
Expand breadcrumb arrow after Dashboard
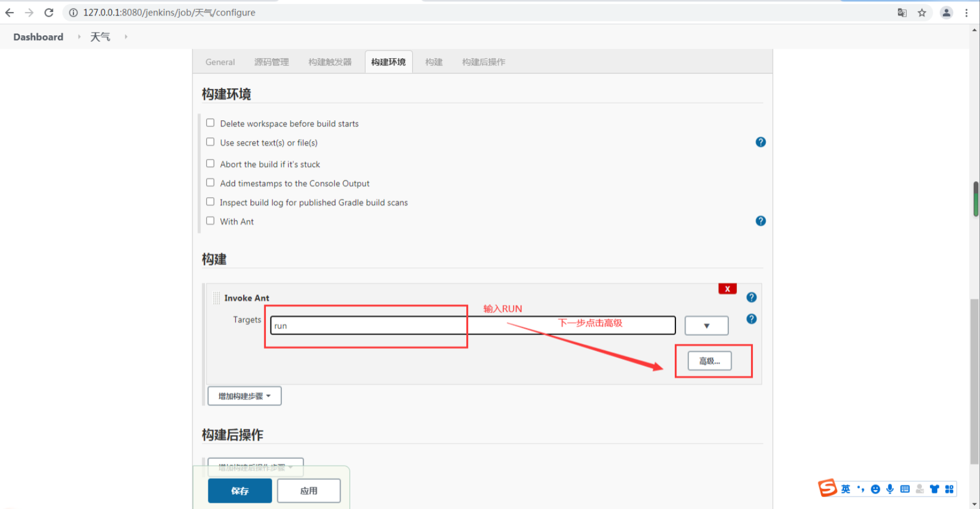pos(79,36)
